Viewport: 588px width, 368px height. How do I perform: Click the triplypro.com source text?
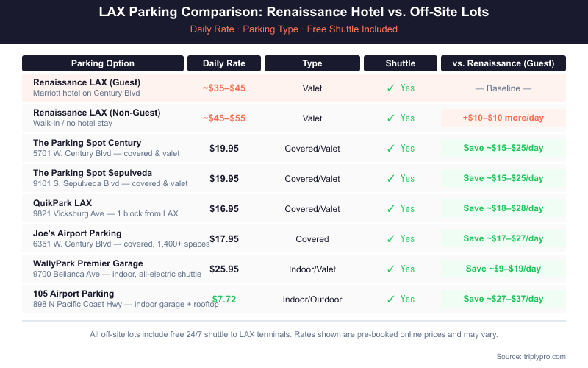pos(530,356)
